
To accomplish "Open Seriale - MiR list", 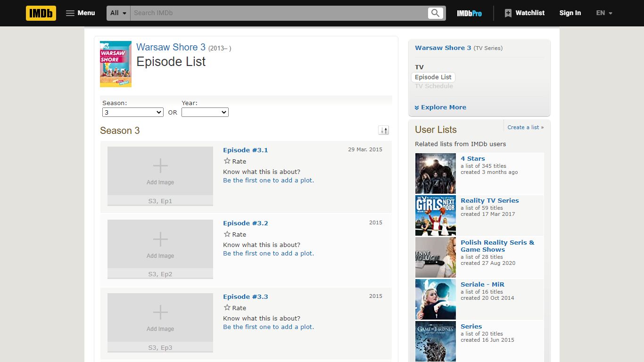I will point(482,284).
